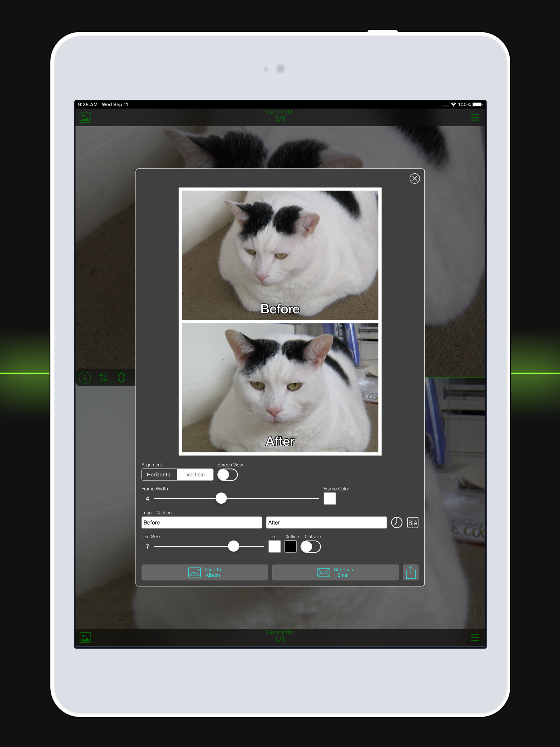The width and height of the screenshot is (560, 747).
Task: Swap images with up-down arrows icon
Action: (x=103, y=377)
